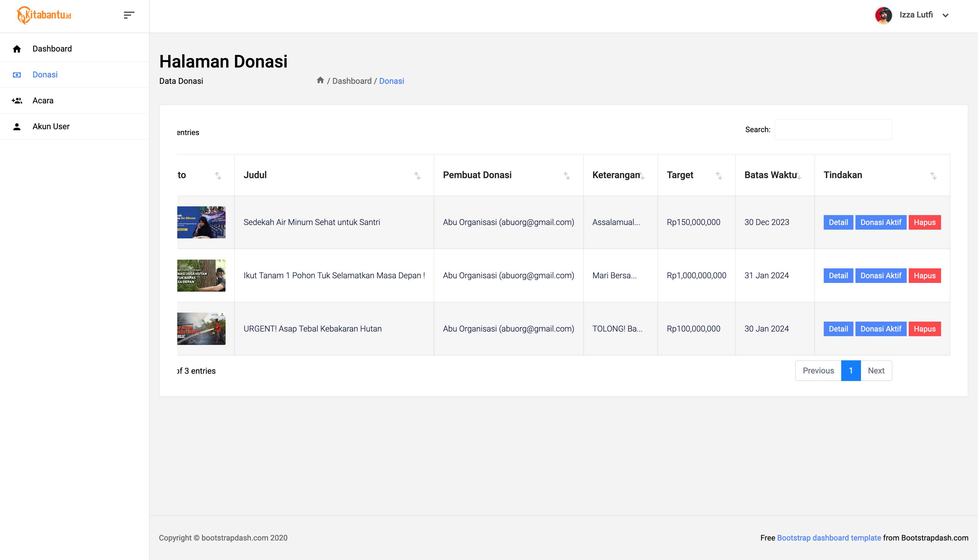The width and height of the screenshot is (978, 560).
Task: Click Izza Lutfi username text
Action: pyautogui.click(x=916, y=15)
